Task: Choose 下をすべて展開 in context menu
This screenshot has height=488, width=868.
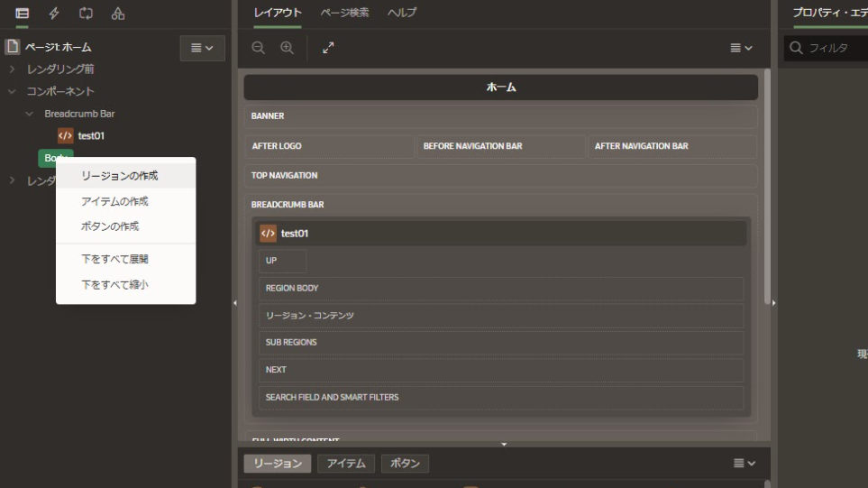Action: pos(114,260)
